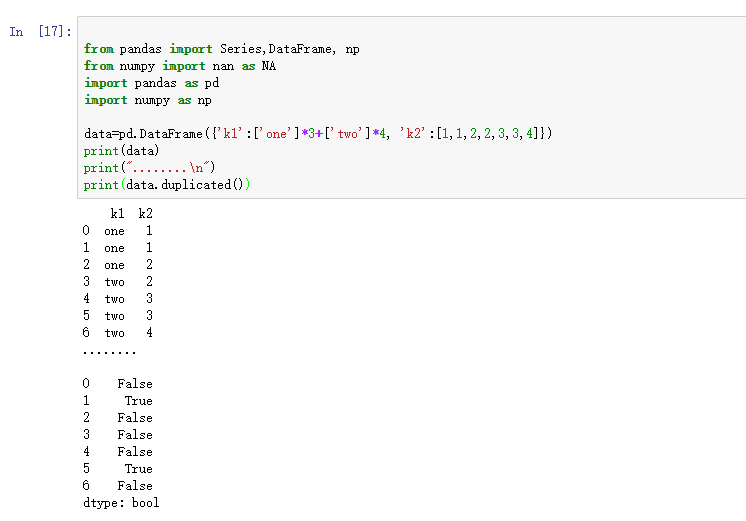Click the print(data.duplicated()) line
Screen dimensions: 746x521
click(167, 185)
